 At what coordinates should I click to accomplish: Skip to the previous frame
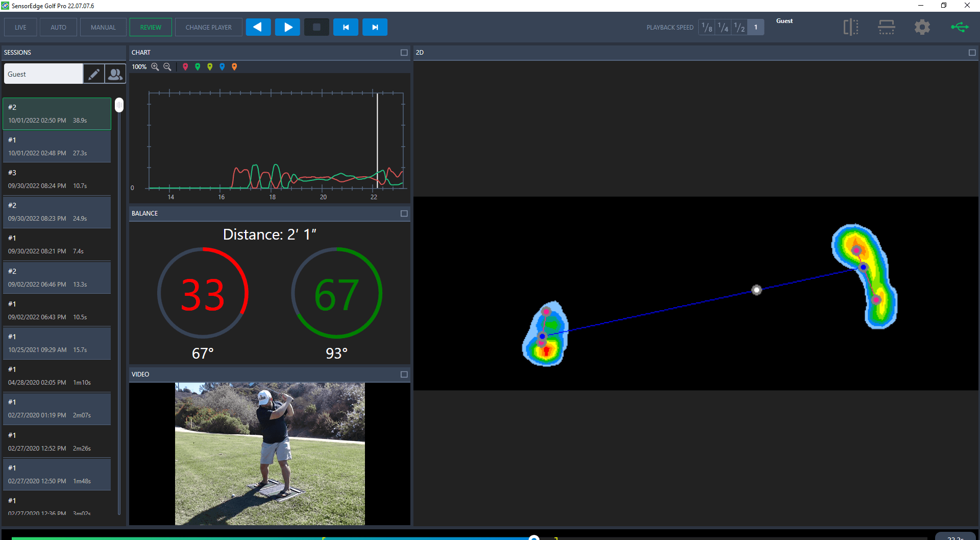click(x=346, y=27)
